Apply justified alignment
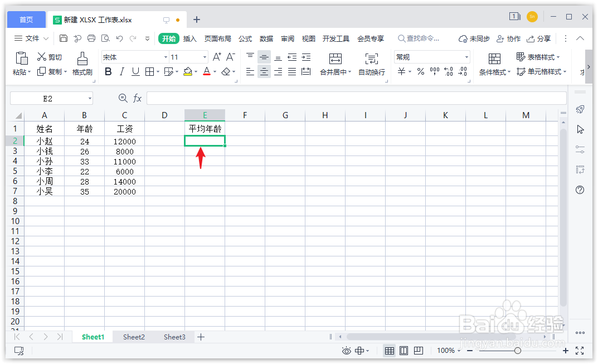This screenshot has width=598, height=364. (x=292, y=71)
